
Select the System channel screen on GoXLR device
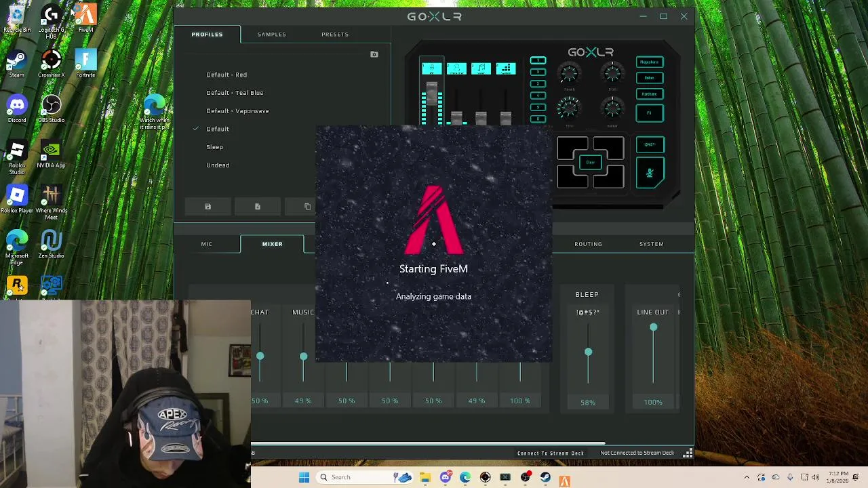point(506,68)
